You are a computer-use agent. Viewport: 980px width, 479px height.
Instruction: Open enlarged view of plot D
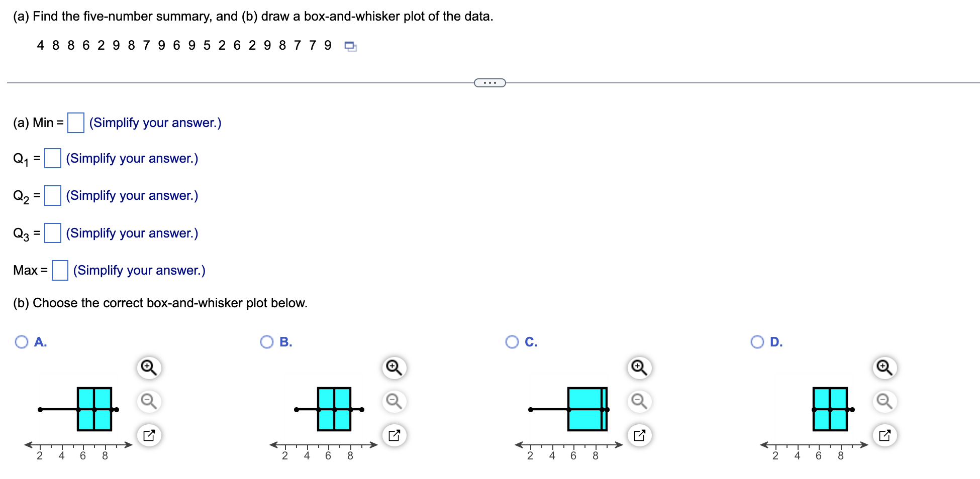(884, 435)
